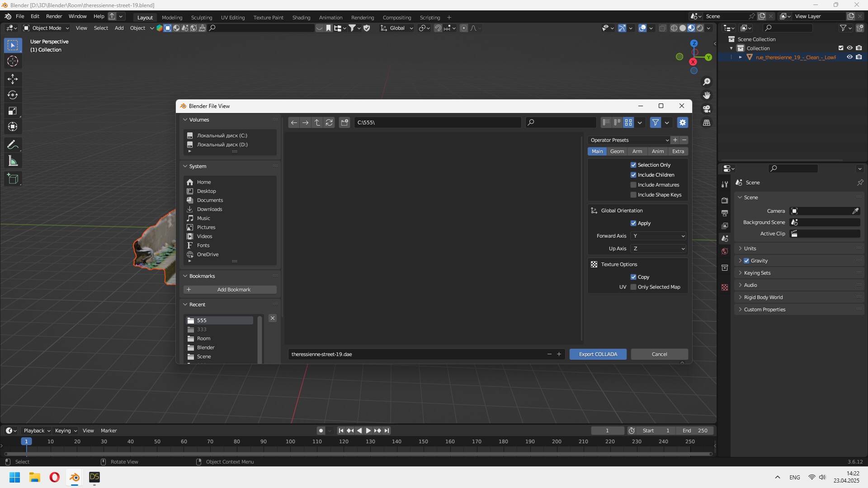This screenshot has width=868, height=488.
Task: Open Downloads folder in System list
Action: tap(209, 209)
